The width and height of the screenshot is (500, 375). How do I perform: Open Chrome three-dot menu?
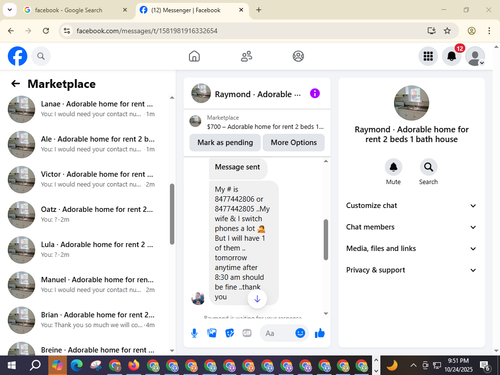(x=489, y=31)
